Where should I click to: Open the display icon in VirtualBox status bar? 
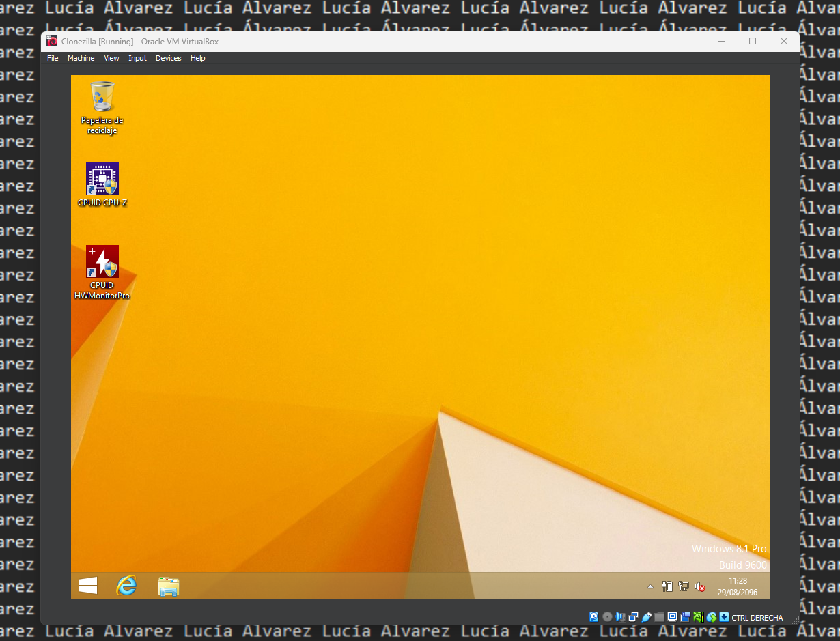coord(673,617)
